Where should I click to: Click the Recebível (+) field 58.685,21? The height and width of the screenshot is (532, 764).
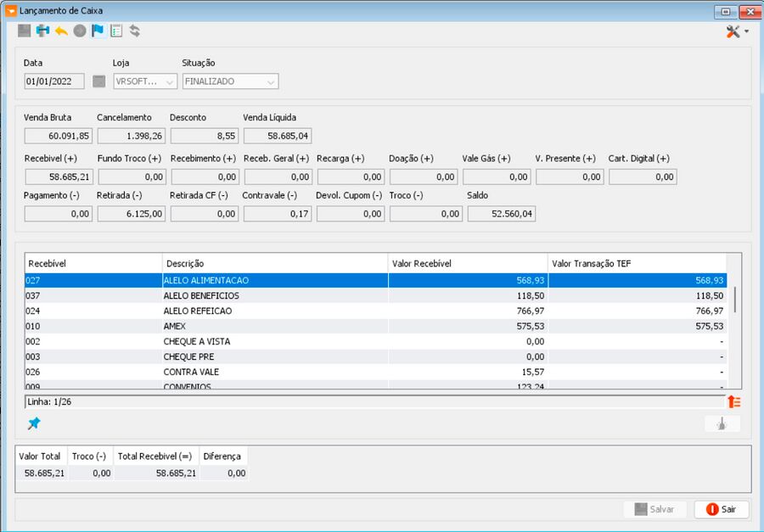point(58,176)
